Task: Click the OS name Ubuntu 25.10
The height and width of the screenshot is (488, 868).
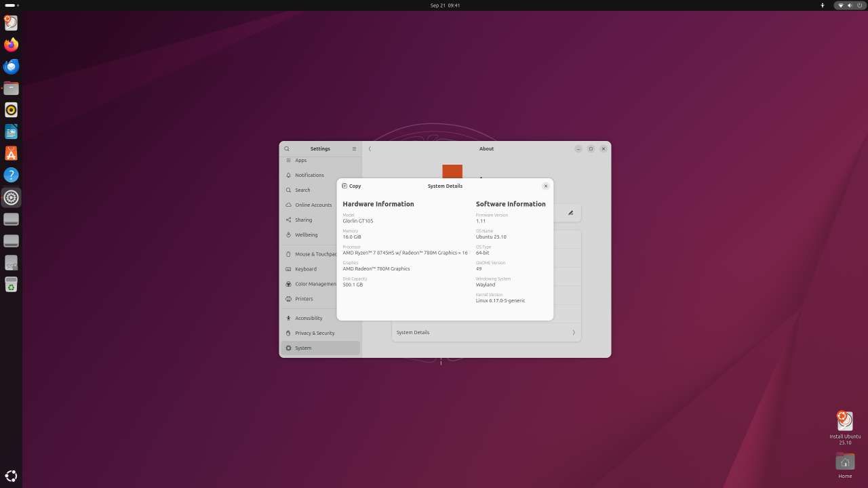Action: click(491, 237)
